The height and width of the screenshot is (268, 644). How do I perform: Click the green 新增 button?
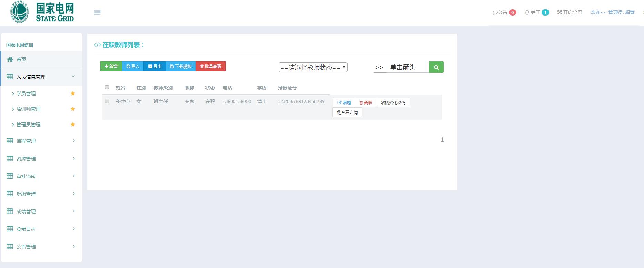coord(111,66)
